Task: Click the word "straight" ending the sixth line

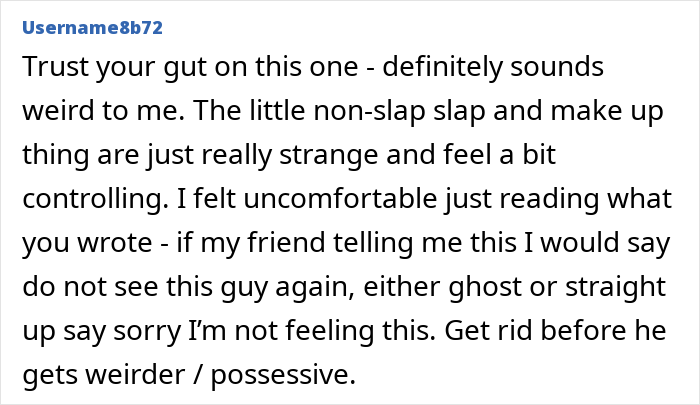Action: 616,288
